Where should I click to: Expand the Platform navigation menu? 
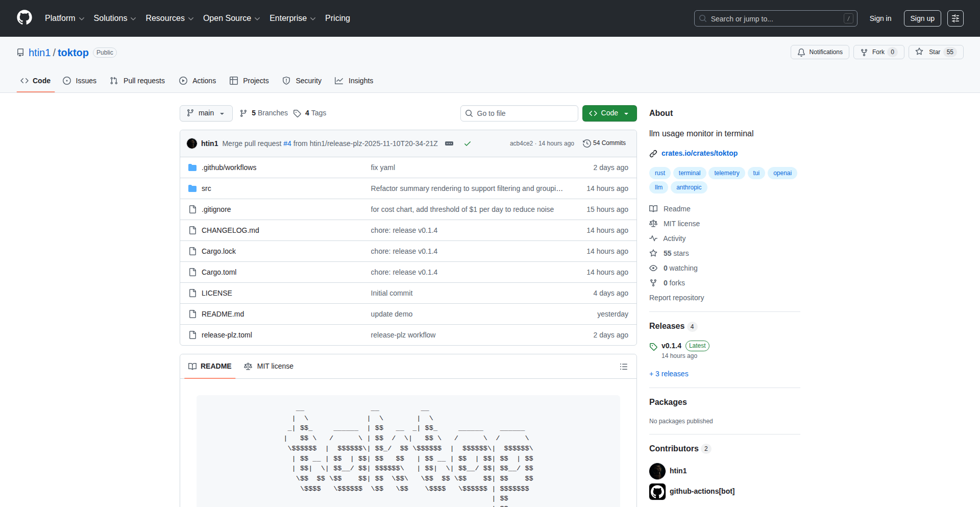(64, 18)
